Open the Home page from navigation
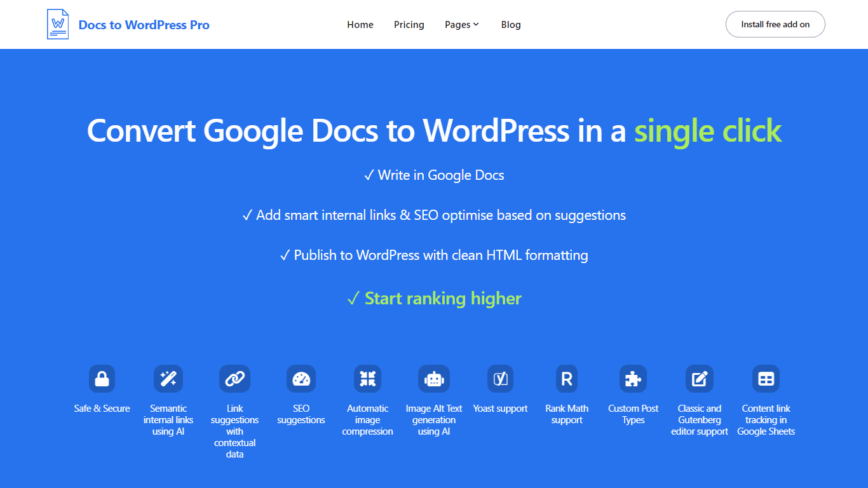868x488 pixels. (x=360, y=25)
